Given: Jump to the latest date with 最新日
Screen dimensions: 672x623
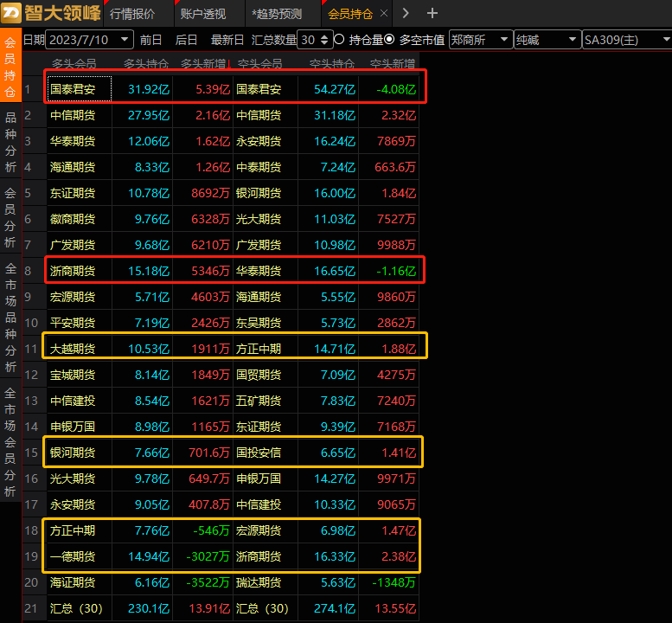Looking at the screenshot, I should click(227, 40).
